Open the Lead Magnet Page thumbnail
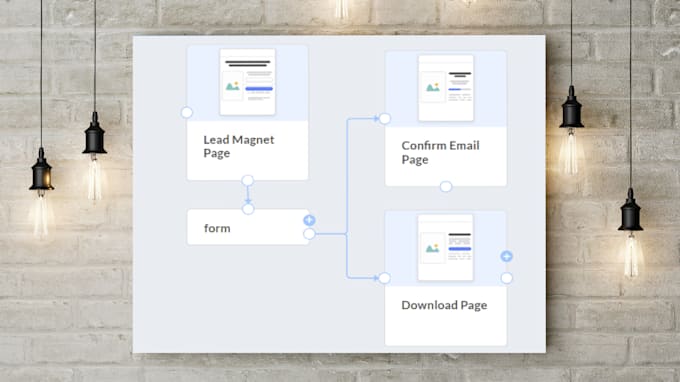Screen dimensions: 680x382 pos(248,82)
